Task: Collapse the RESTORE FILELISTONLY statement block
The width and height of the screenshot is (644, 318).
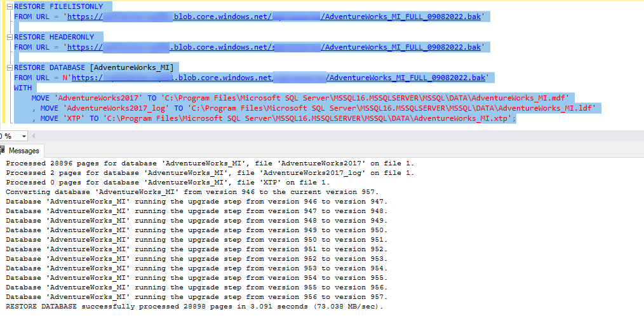Action: click(10, 6)
